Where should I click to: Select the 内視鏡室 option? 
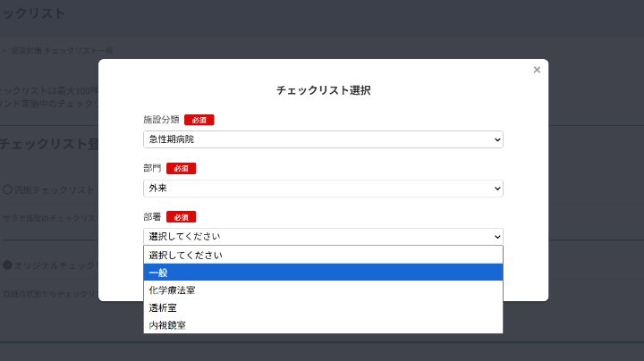323,324
